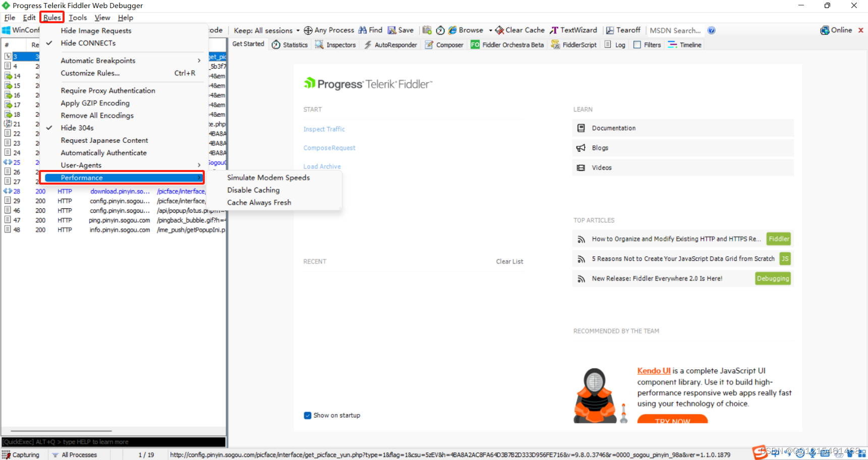Click the AutoResponder lightning icon
868x460 pixels.
point(368,45)
